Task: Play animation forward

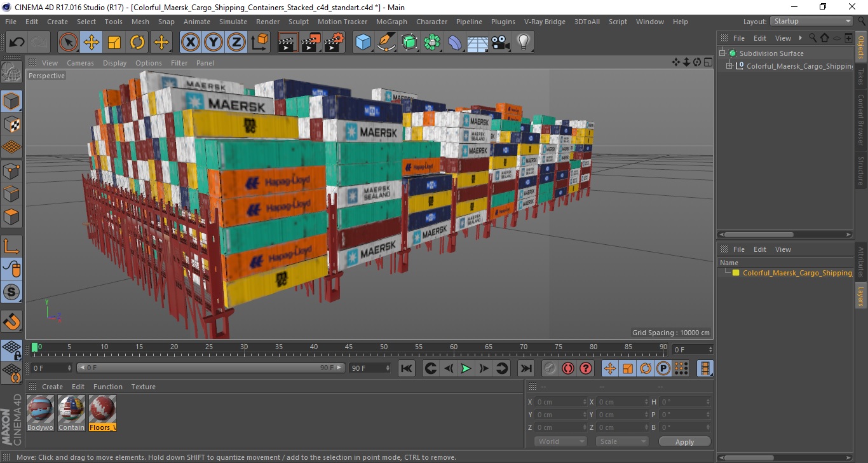Action: coord(466,368)
